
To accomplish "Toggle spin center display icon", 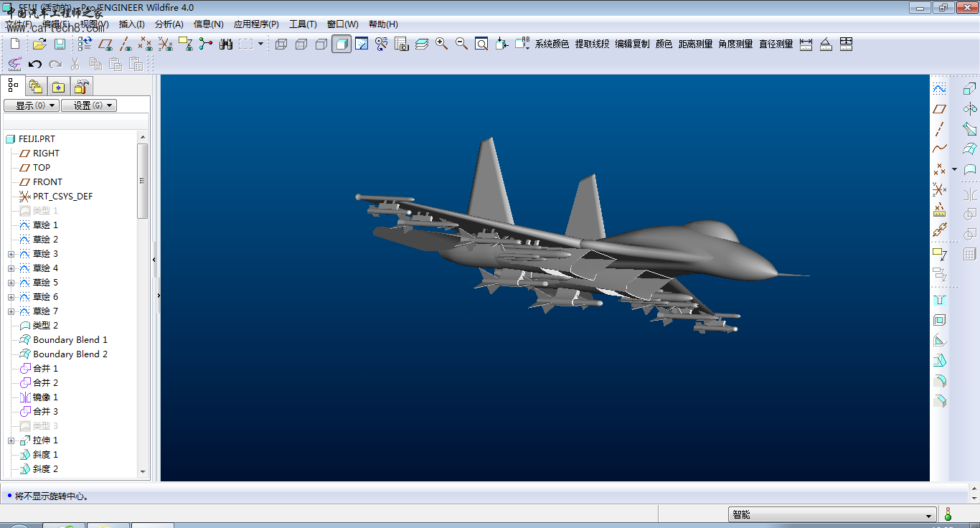I will 206,44.
